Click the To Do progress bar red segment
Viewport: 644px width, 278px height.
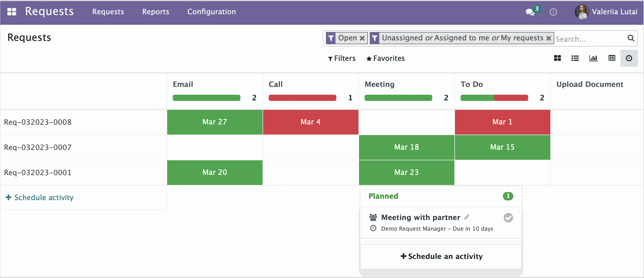pos(511,98)
